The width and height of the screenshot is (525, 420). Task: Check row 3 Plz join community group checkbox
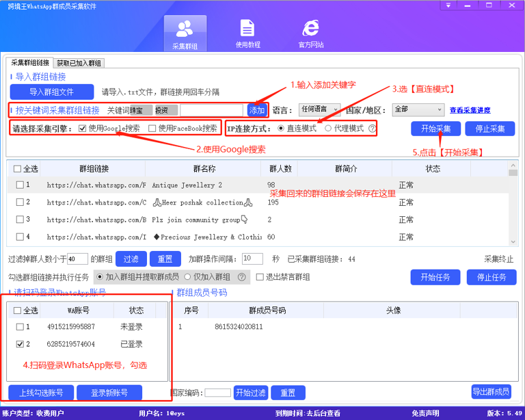point(20,220)
